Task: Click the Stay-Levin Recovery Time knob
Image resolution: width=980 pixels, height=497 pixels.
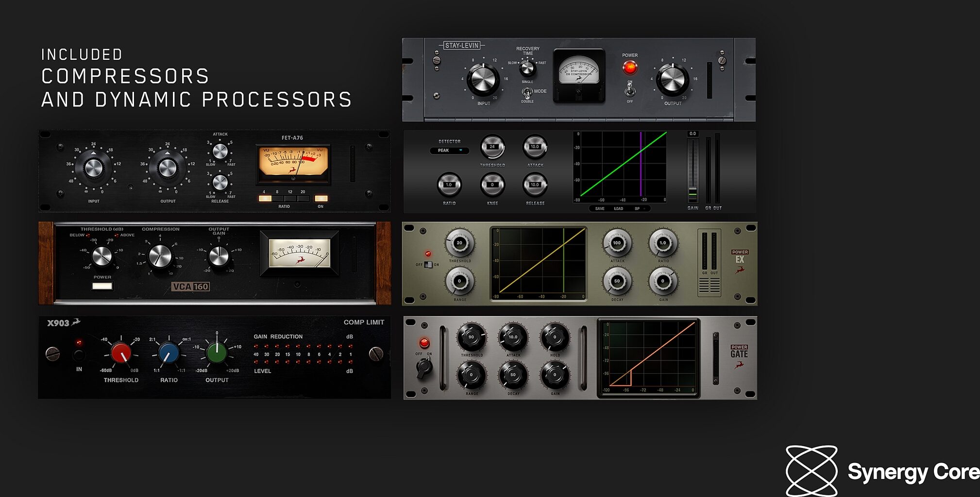Action: coord(527,69)
